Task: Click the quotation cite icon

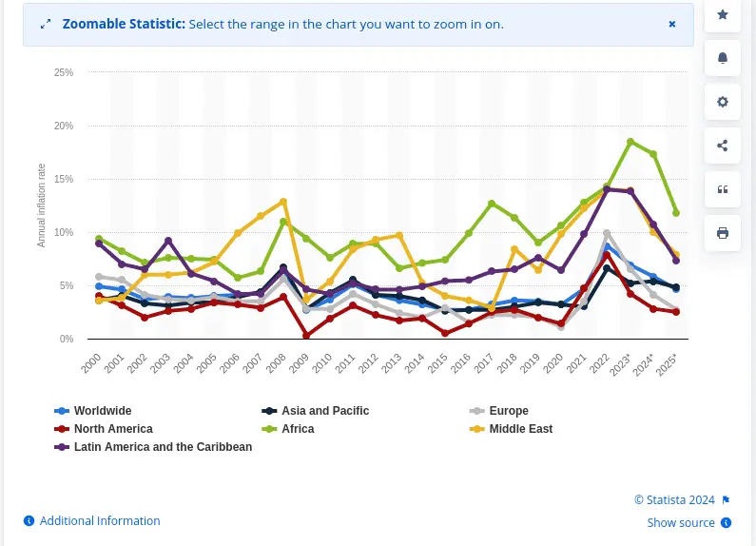Action: click(x=723, y=189)
